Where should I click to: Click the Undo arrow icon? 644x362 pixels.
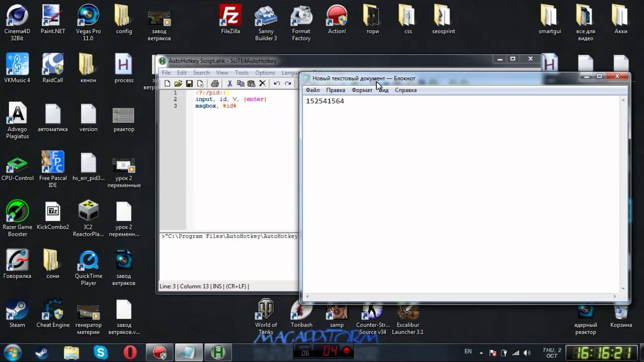(277, 83)
